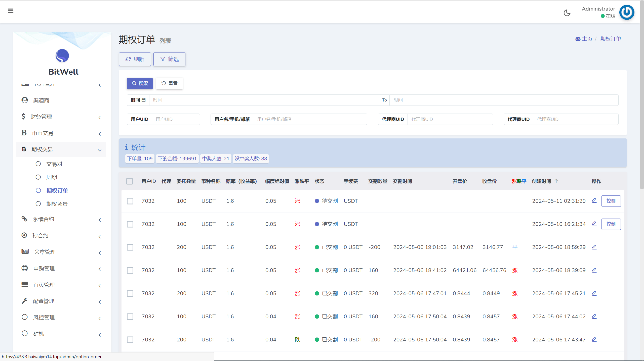This screenshot has width=644, height=361.
Task: Click the 搜索 search button
Action: [x=140, y=83]
